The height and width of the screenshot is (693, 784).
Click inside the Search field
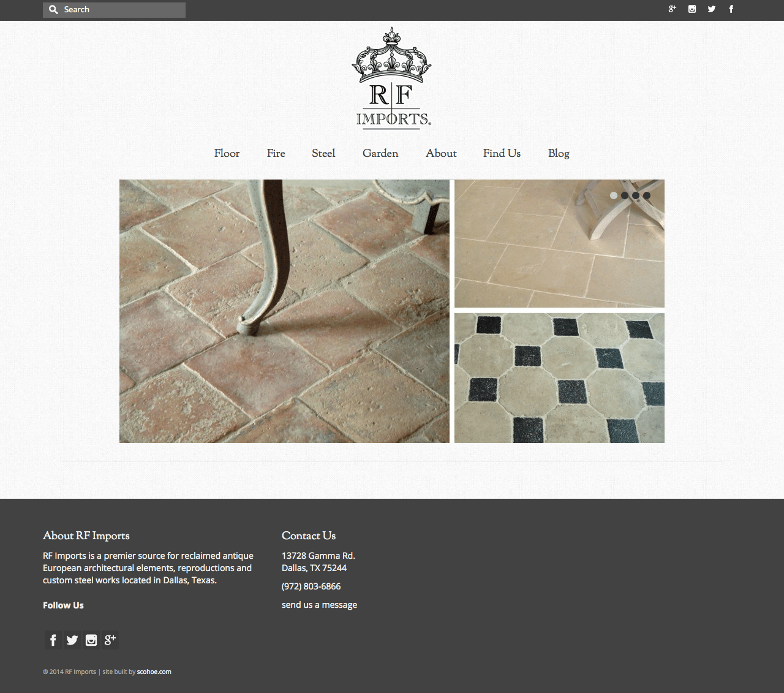pyautogui.click(x=114, y=10)
